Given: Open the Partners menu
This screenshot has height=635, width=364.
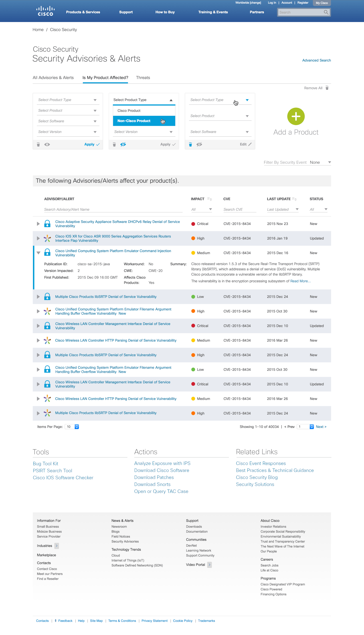Looking at the screenshot, I should [x=257, y=12].
